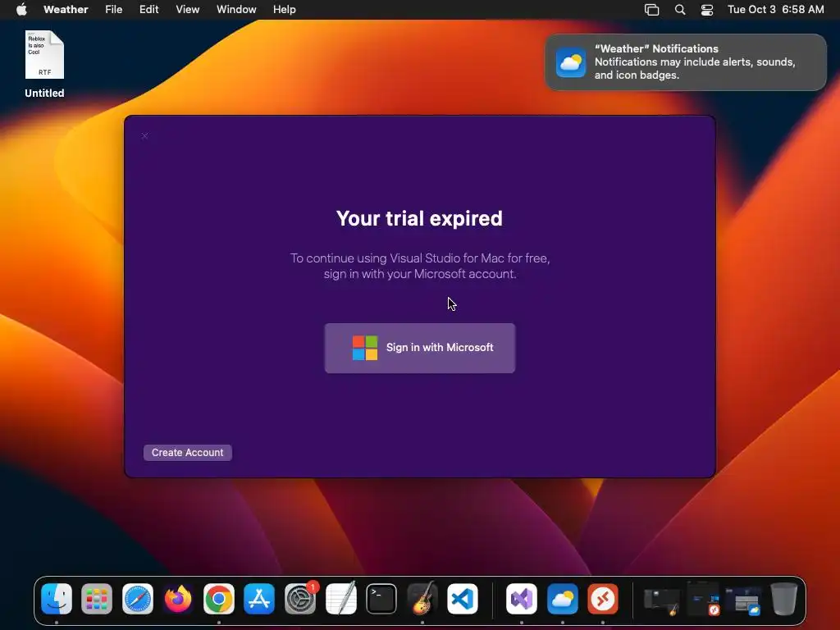
Task: Restore the minimized GarageBand window in Dock
Action: (x=662, y=601)
